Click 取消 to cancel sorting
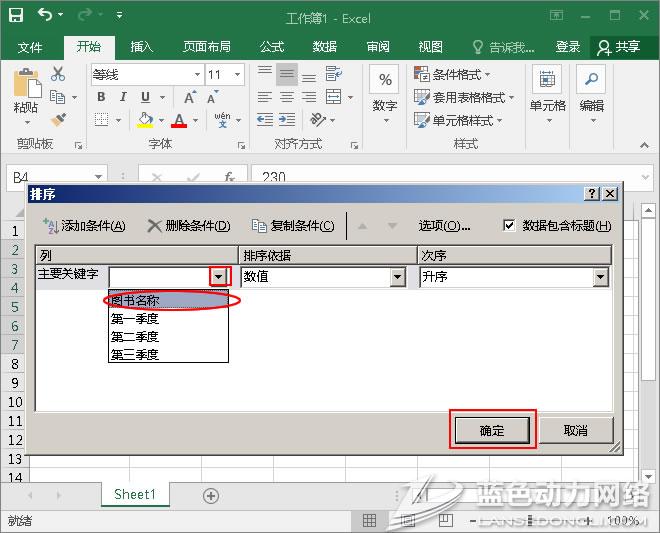 pos(575,430)
